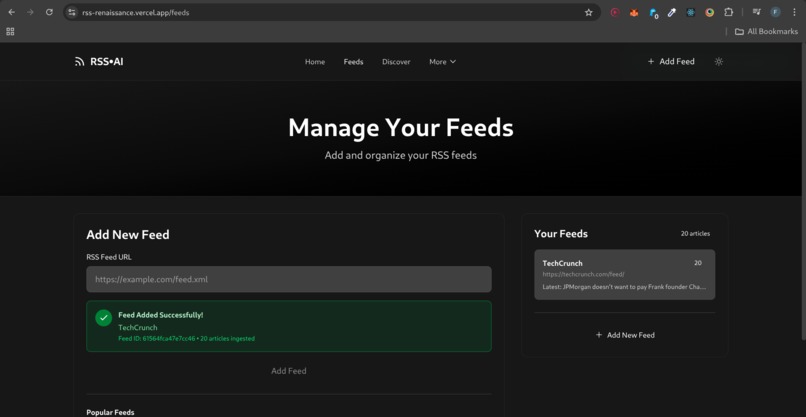Click the address bar URL
806x417 pixels.
136,12
